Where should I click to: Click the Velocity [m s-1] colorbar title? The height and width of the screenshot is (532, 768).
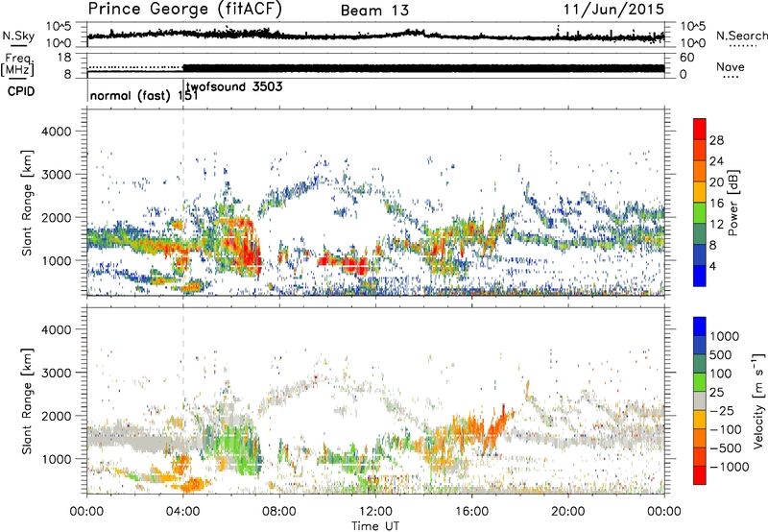pyautogui.click(x=759, y=400)
